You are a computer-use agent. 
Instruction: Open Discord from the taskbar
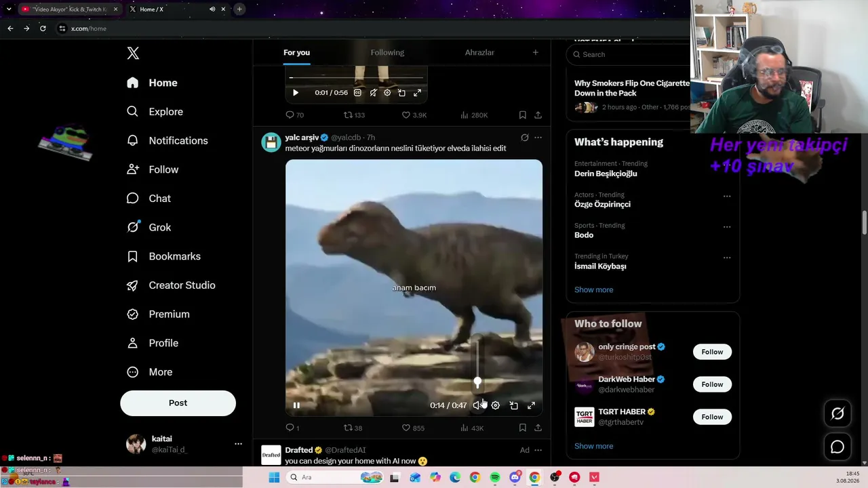click(515, 478)
